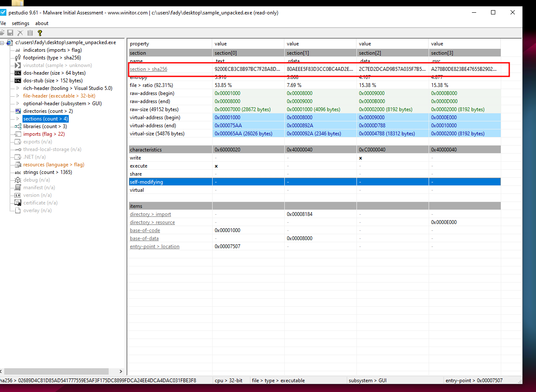Click the libraries network icon
Image resolution: width=536 pixels, height=392 pixels.
pyautogui.click(x=18, y=126)
